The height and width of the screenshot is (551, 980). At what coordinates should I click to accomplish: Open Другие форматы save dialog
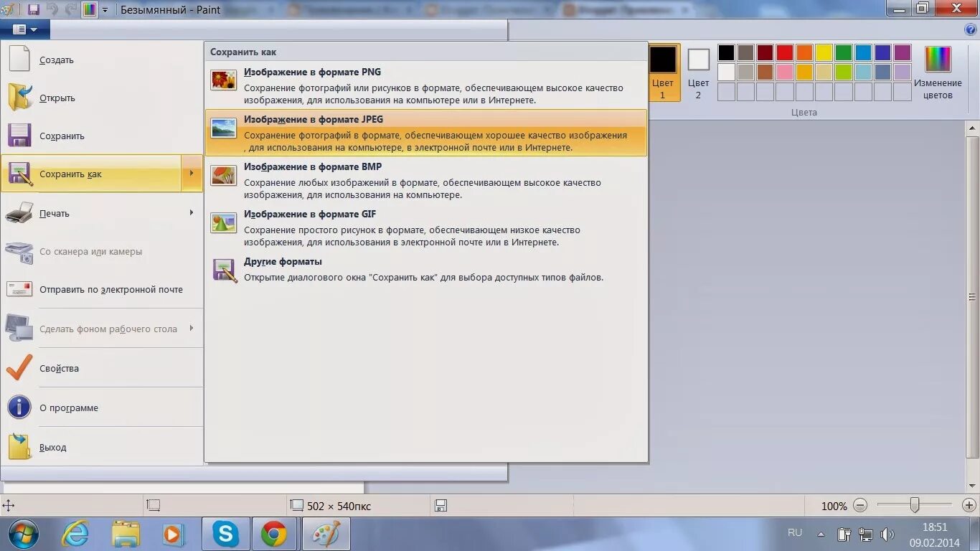pyautogui.click(x=426, y=270)
